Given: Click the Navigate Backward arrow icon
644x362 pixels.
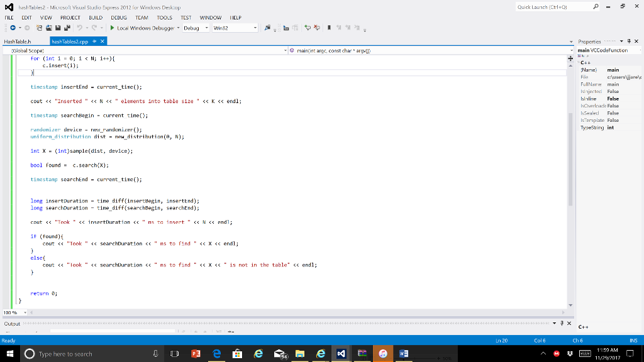Looking at the screenshot, I should click(x=13, y=28).
